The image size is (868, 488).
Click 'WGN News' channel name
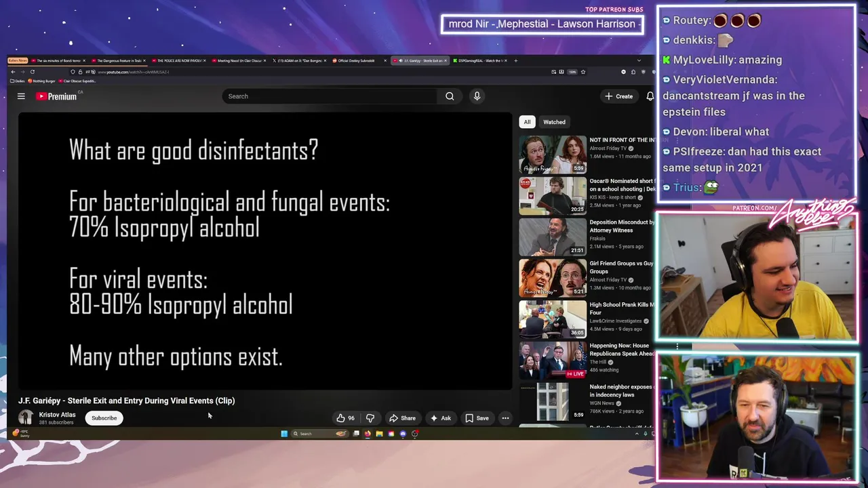point(601,403)
